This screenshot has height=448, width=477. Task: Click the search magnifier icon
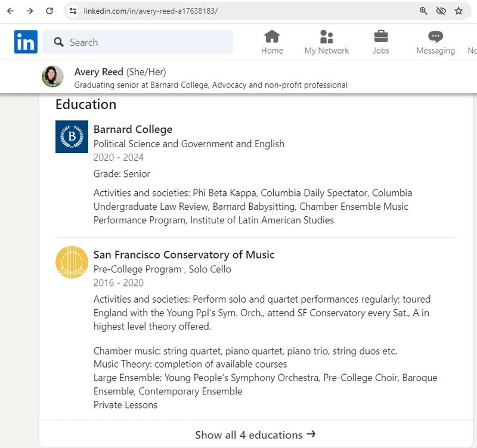pos(58,42)
